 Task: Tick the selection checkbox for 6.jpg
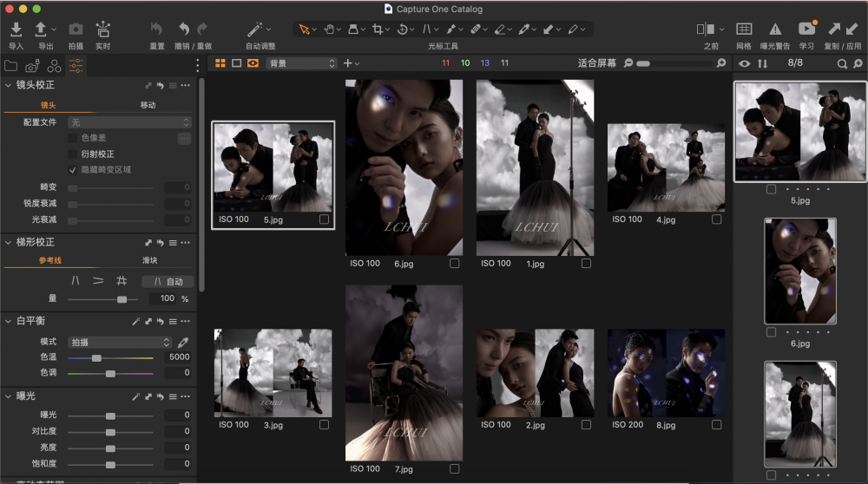pyautogui.click(x=455, y=264)
